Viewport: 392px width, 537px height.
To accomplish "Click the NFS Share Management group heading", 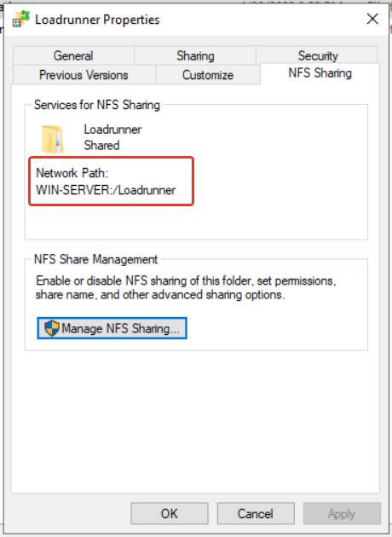I will pyautogui.click(x=95, y=259).
